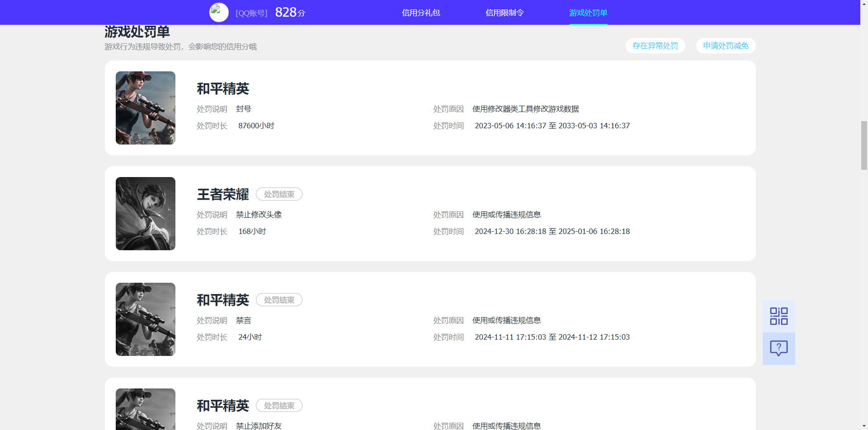Click the 游戏处罚单 page heading
This screenshot has width=868, height=430.
(137, 32)
